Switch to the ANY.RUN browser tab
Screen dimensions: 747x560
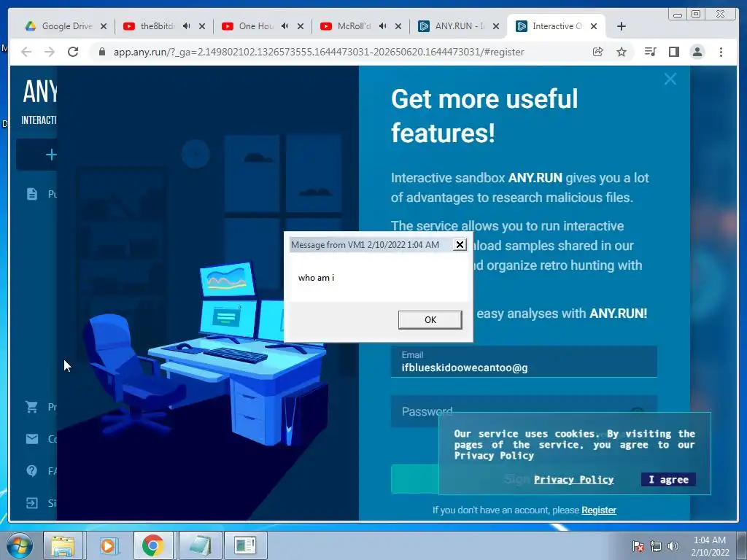coord(460,26)
